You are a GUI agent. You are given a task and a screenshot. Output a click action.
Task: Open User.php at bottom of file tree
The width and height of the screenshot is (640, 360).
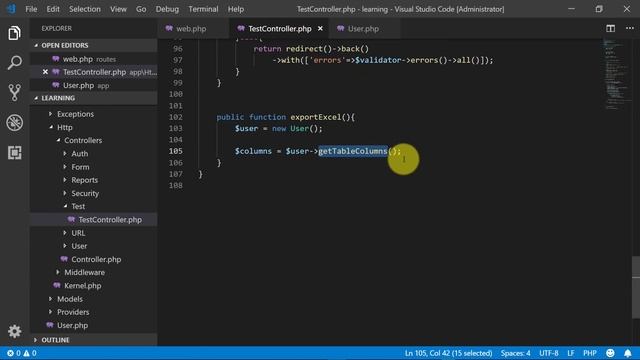click(72, 325)
